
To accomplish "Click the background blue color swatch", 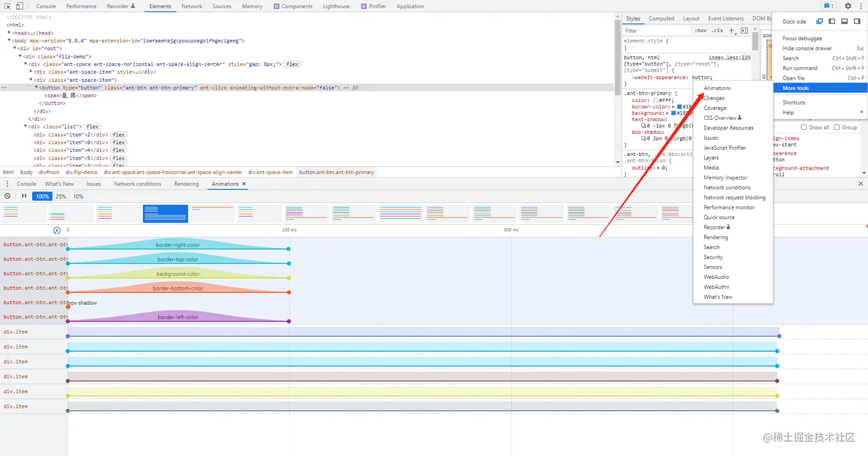I will 673,113.
